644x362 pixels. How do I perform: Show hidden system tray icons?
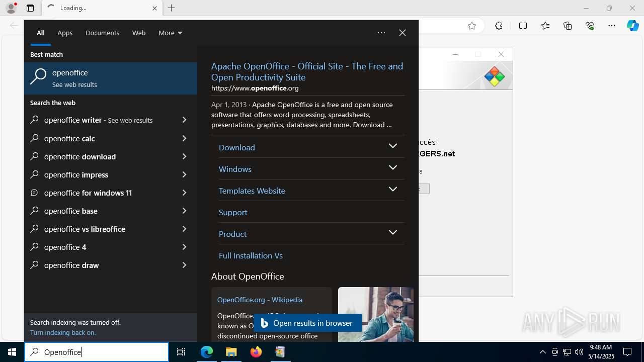pos(542,352)
